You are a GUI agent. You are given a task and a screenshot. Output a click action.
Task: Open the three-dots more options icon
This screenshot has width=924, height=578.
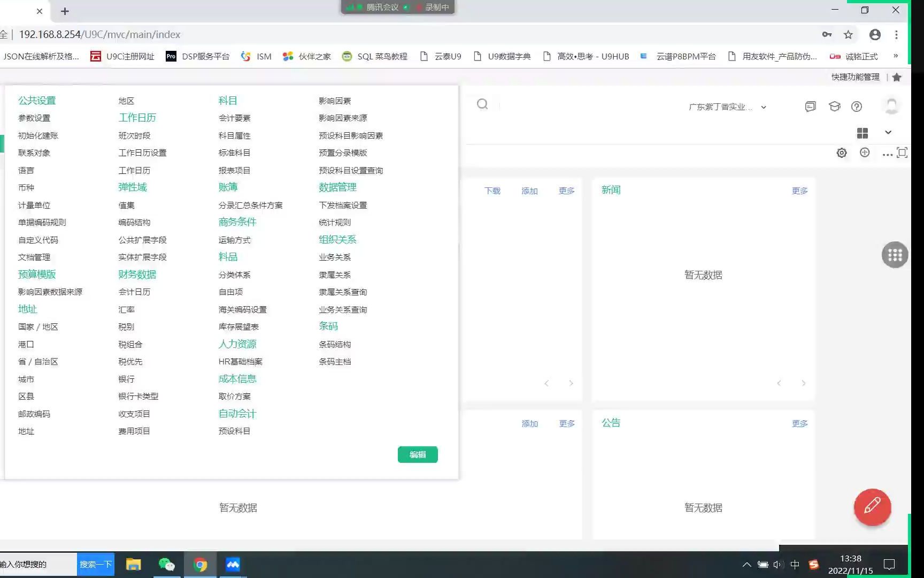887,155
